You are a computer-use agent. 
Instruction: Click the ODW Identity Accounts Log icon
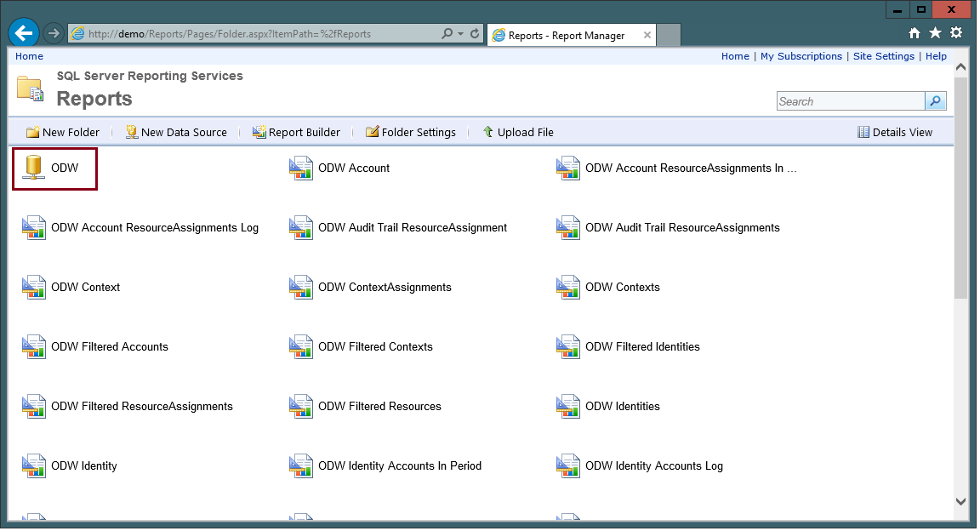tap(568, 466)
